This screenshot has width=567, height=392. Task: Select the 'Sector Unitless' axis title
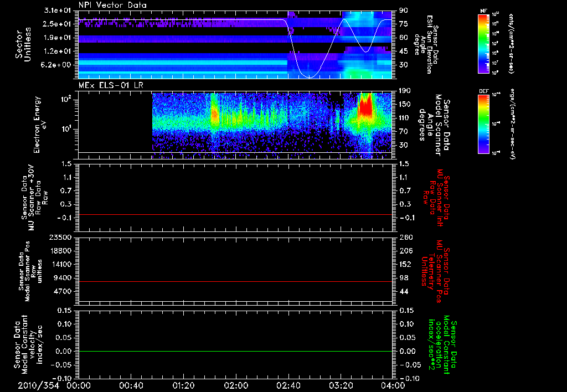tap(23, 44)
